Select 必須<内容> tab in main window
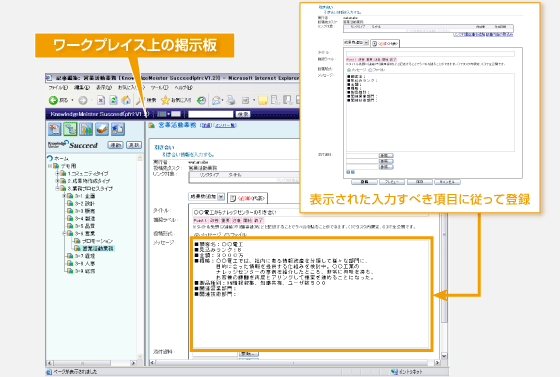 click(x=248, y=198)
